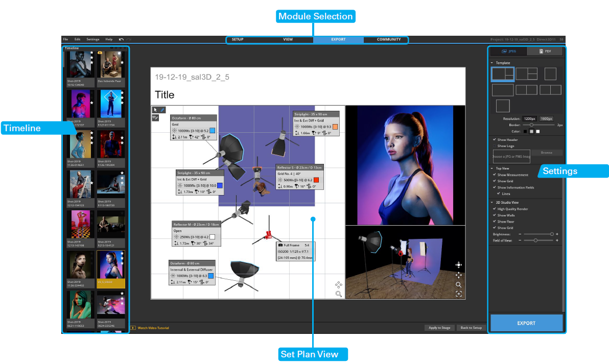Collapse the Template section
This screenshot has height=364, width=609.
click(x=492, y=63)
